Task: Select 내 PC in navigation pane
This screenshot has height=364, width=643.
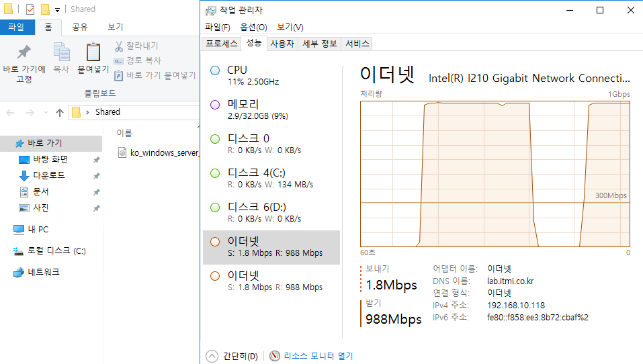Action: tap(38, 230)
